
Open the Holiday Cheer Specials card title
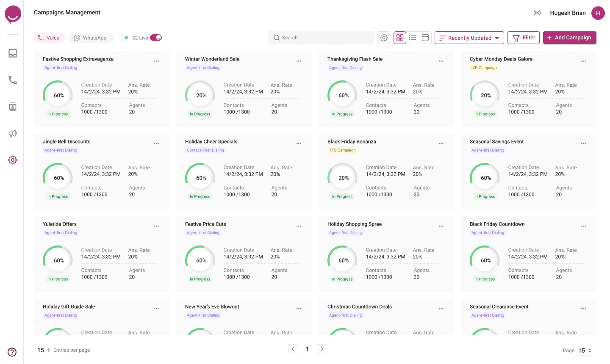(x=211, y=142)
